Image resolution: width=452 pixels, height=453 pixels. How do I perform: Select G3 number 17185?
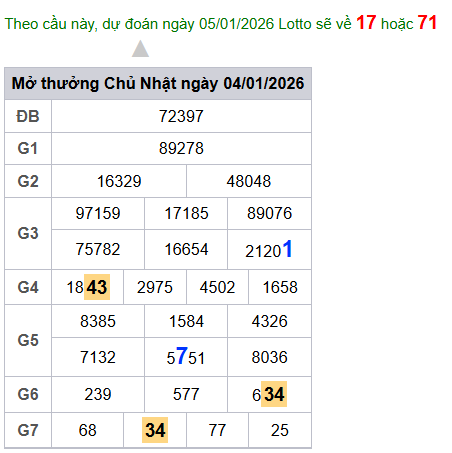tap(186, 213)
